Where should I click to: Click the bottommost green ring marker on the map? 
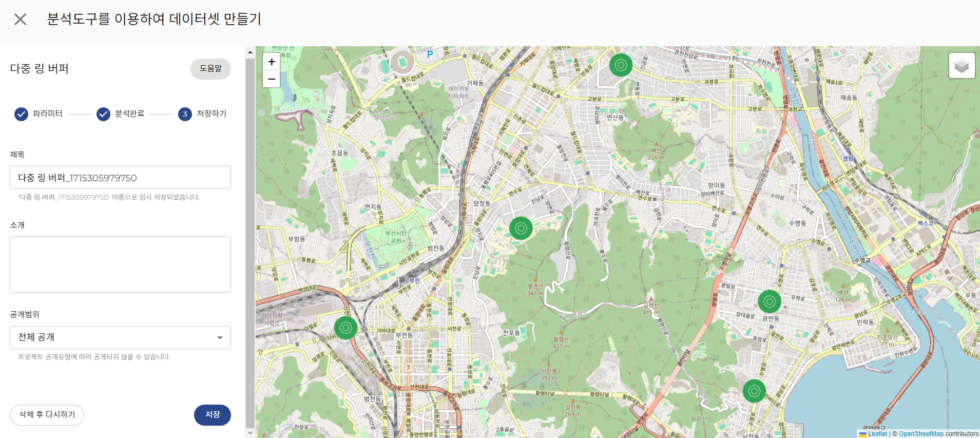[x=754, y=391]
